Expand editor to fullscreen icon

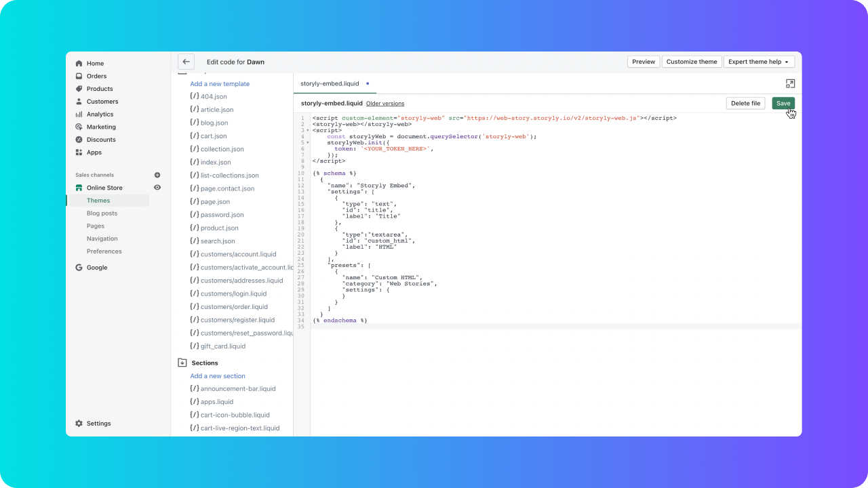pos(790,83)
